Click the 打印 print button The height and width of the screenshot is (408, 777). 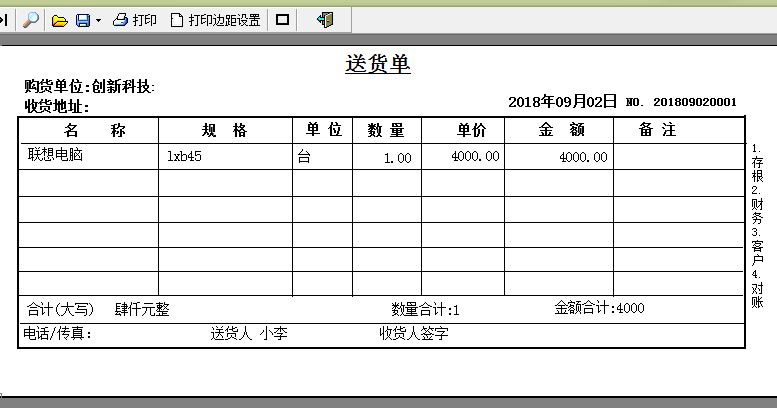[135, 20]
